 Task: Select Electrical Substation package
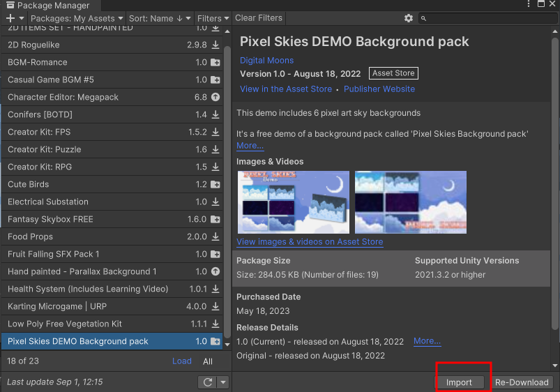tap(112, 202)
